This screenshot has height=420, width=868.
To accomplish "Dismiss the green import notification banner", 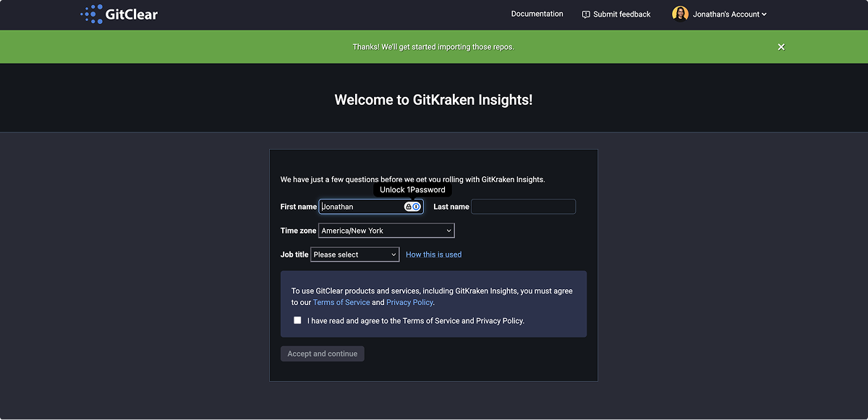I will pos(781,47).
